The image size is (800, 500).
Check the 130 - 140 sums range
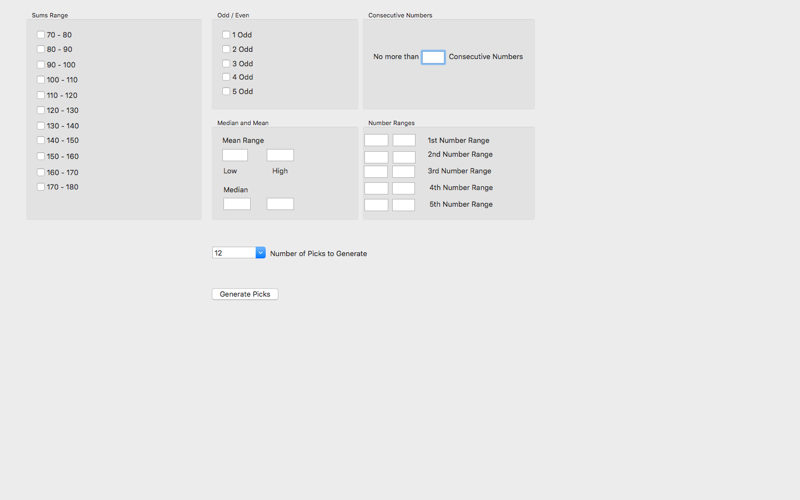pyautogui.click(x=41, y=126)
